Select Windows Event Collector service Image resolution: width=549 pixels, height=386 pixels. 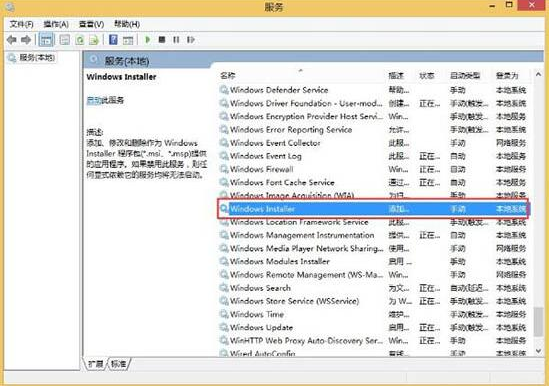(373, 143)
